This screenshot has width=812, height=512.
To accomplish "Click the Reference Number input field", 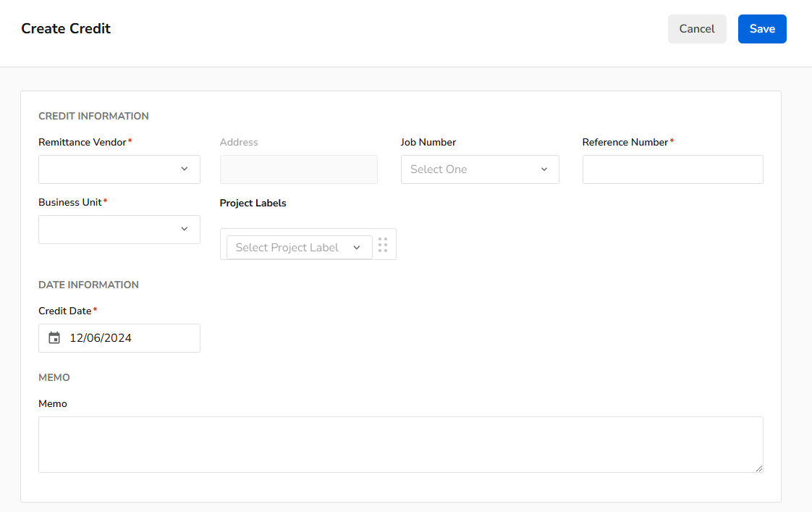I will [673, 169].
